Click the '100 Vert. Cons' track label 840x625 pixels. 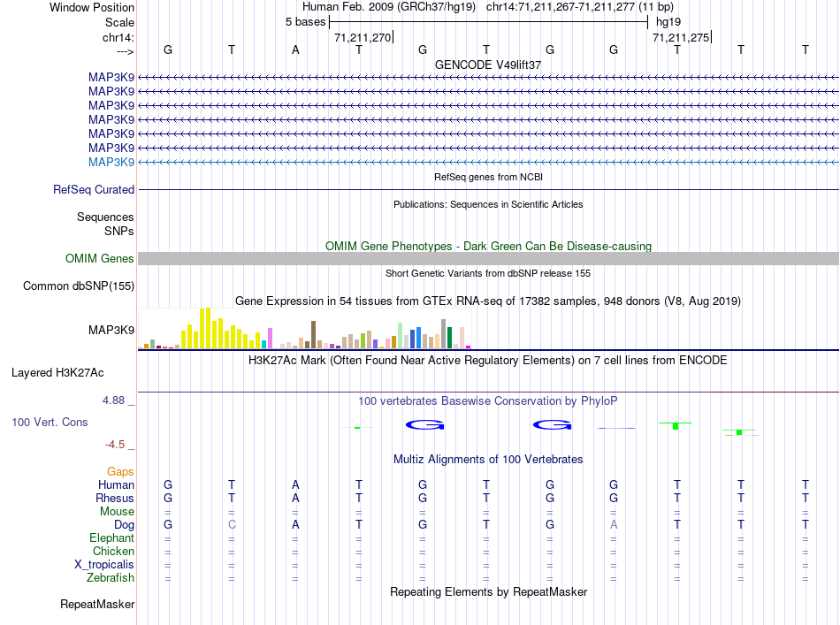pyautogui.click(x=50, y=422)
